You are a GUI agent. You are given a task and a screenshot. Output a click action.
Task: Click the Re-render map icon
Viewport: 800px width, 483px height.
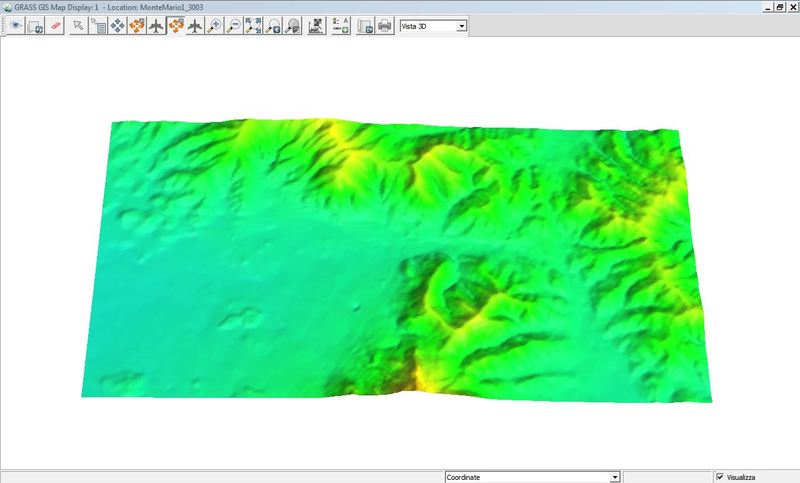coord(35,26)
